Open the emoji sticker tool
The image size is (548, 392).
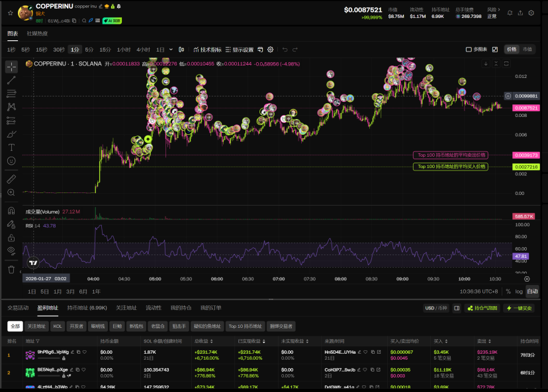coord(11,161)
